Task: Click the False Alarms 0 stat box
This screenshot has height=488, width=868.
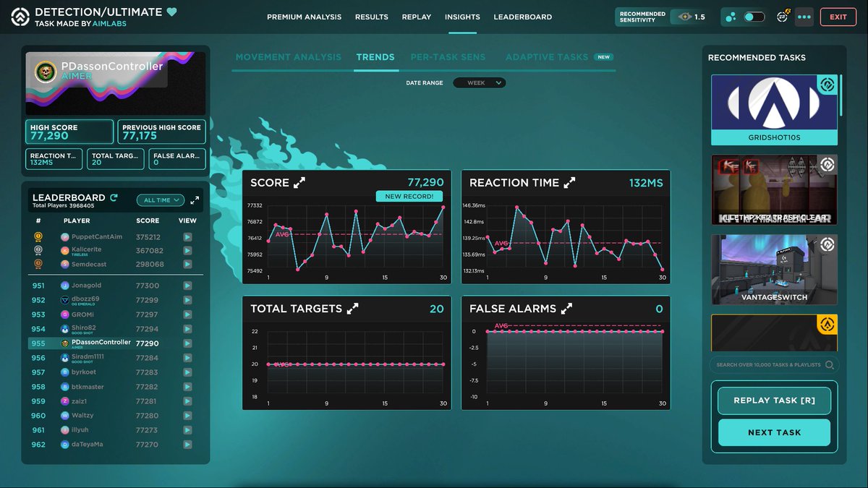Action: pyautogui.click(x=177, y=159)
